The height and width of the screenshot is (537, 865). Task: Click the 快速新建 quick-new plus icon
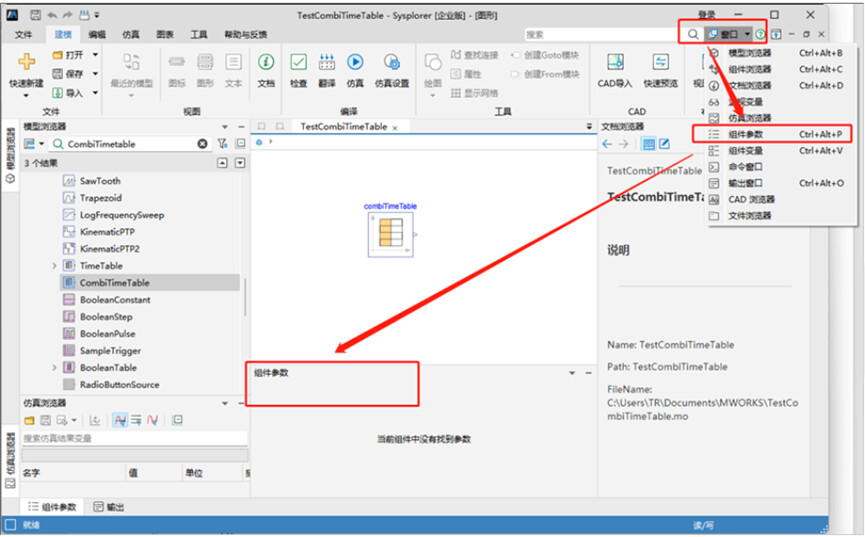point(26,61)
